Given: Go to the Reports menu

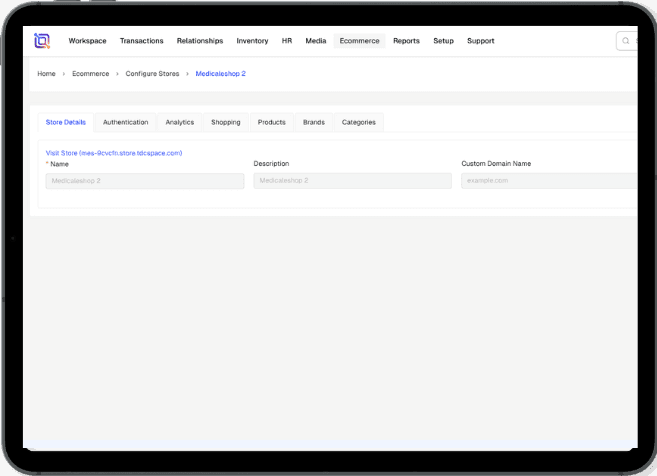Looking at the screenshot, I should click(406, 41).
